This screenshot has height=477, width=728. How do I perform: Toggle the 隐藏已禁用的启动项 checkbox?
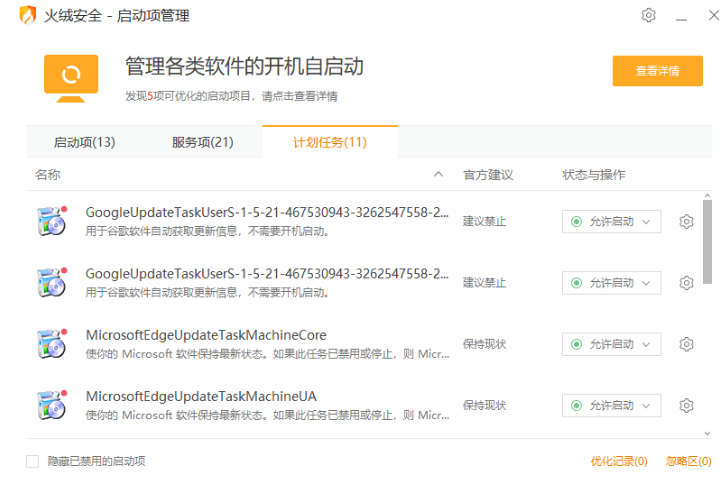point(32,461)
